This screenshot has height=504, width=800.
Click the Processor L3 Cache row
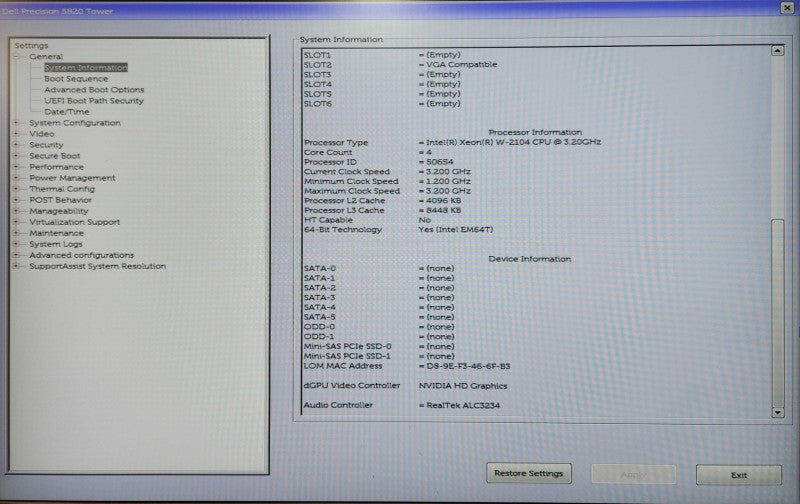coord(383,210)
